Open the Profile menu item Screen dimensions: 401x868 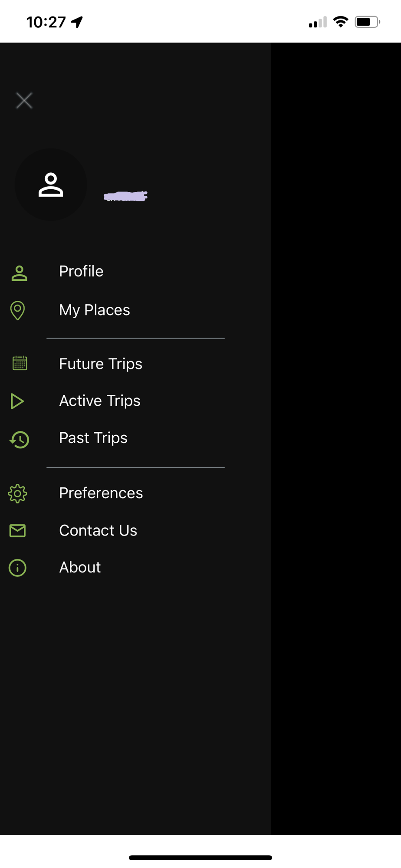[x=81, y=271]
